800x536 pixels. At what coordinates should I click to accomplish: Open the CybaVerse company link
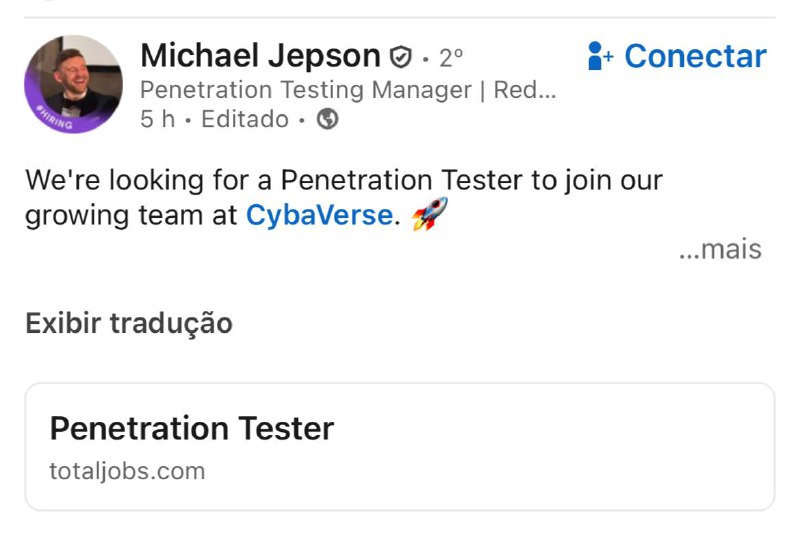point(319,214)
